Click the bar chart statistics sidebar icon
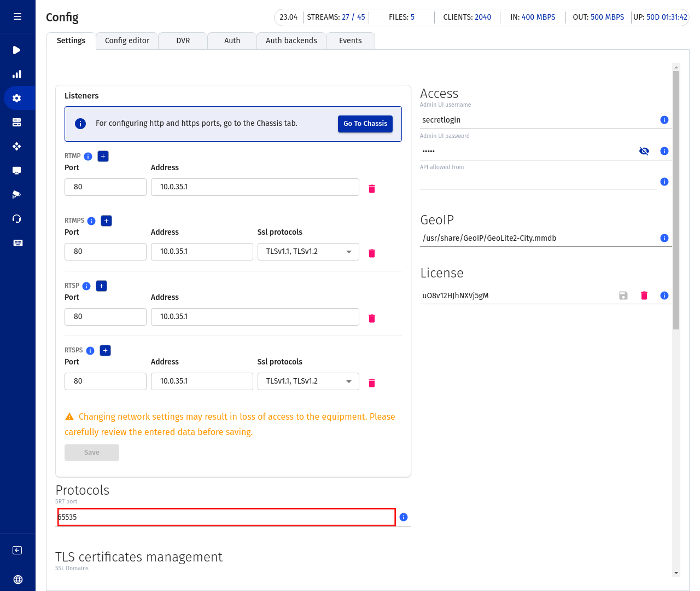 click(17, 74)
